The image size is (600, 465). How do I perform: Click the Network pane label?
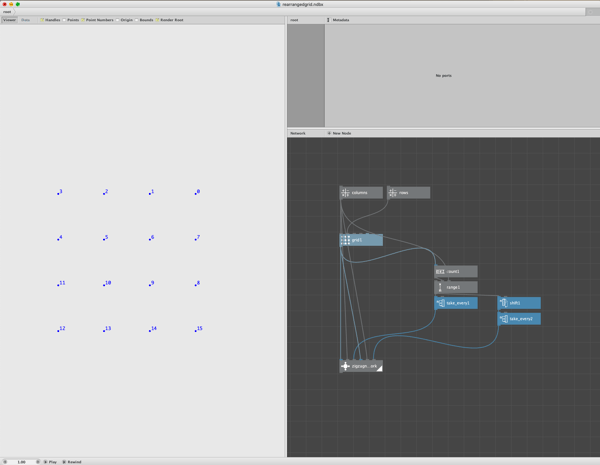click(x=298, y=133)
